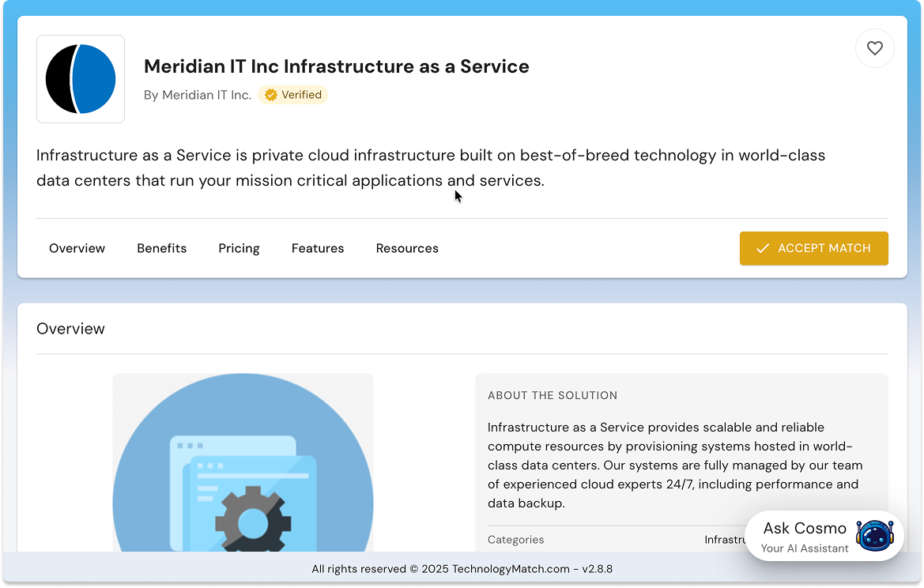Screen dimensions: 924x588
Task: Click the heart favorite icon
Action: pos(874,48)
